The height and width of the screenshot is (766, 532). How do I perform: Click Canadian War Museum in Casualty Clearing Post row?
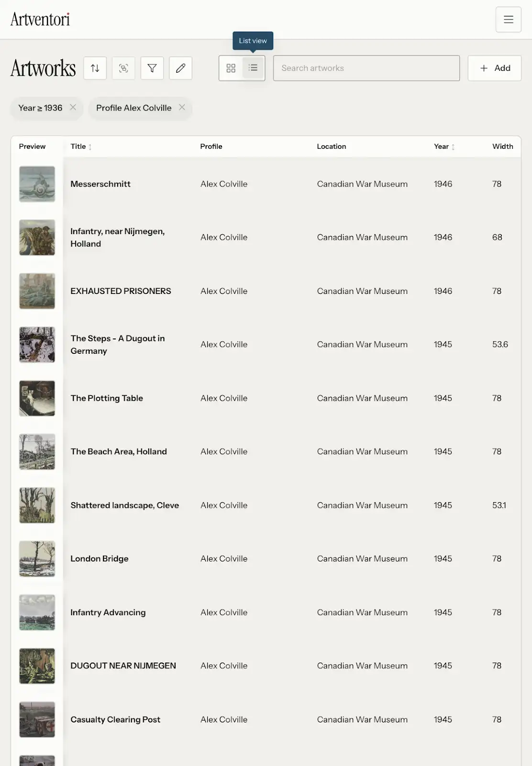[362, 720]
